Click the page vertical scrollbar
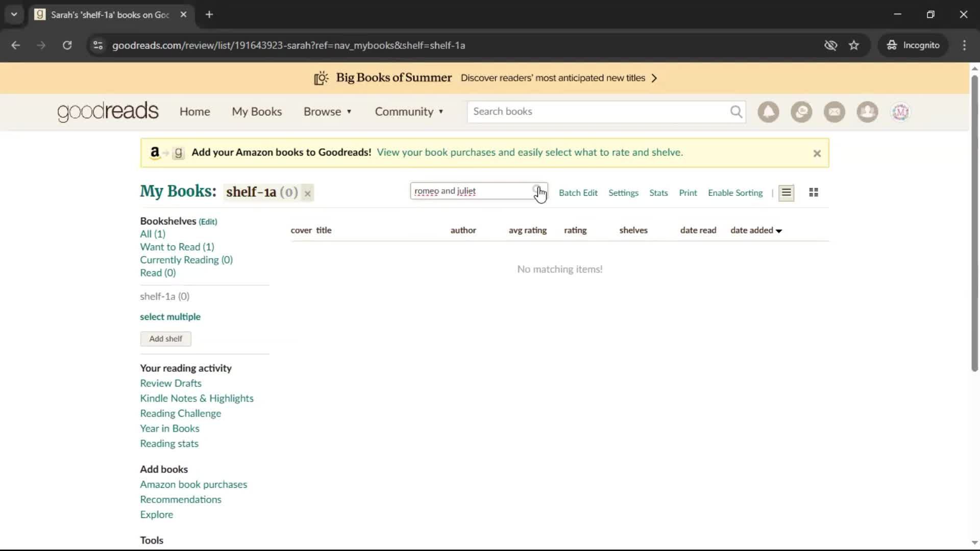 click(x=974, y=223)
